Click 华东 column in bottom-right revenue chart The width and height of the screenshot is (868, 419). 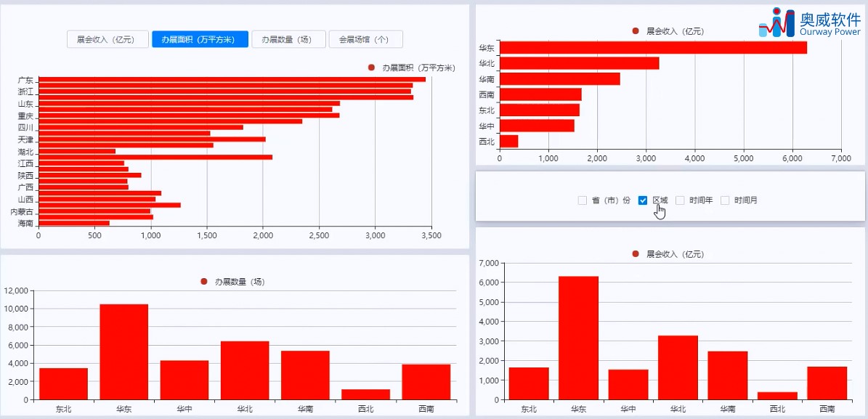click(578, 338)
